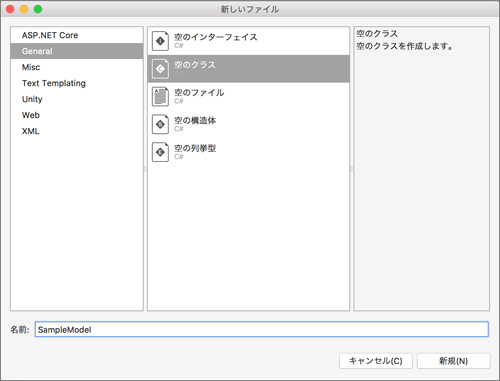
Task: Click the green zoom window button
Action: [x=38, y=9]
